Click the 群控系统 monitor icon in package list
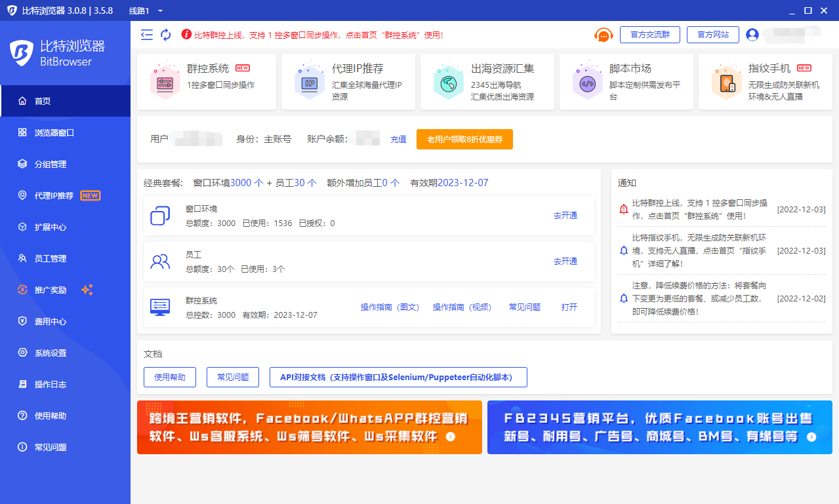The image size is (839, 504). pyautogui.click(x=160, y=307)
